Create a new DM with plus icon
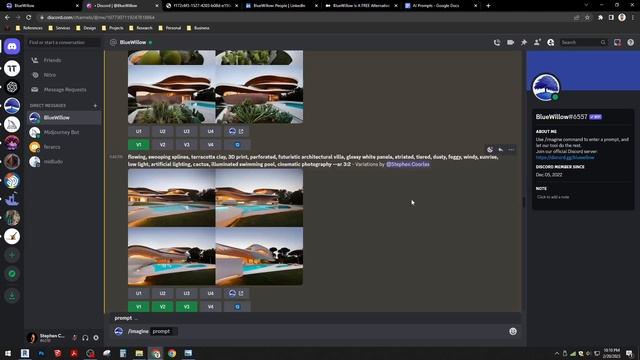 (x=95, y=106)
